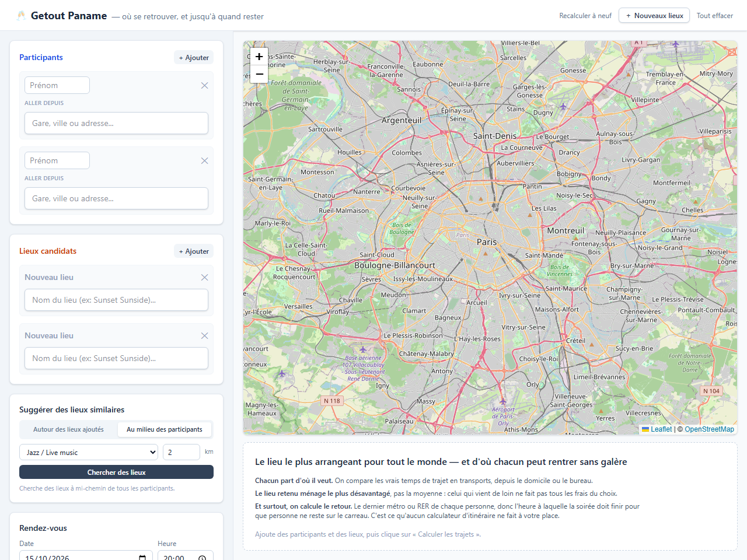The image size is (747, 560).
Task: Click the Participants section heading
Action: click(x=41, y=57)
